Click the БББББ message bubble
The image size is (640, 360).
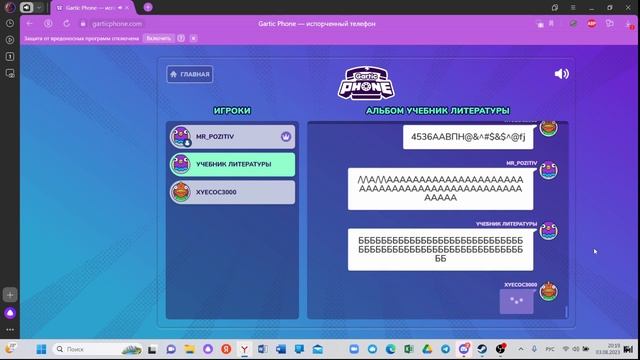click(x=440, y=249)
